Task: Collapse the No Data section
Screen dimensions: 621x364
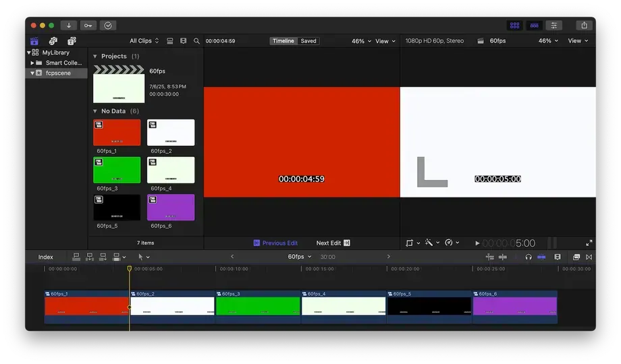Action: pos(95,111)
